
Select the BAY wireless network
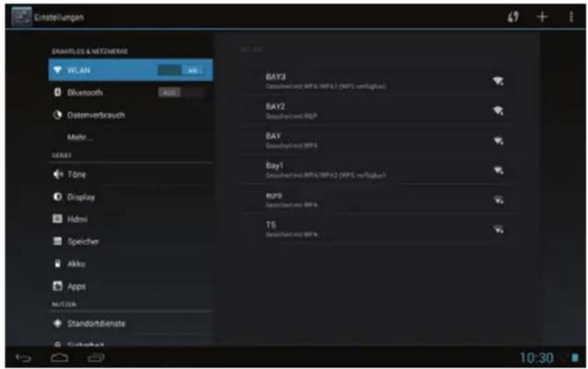pyautogui.click(x=379, y=140)
